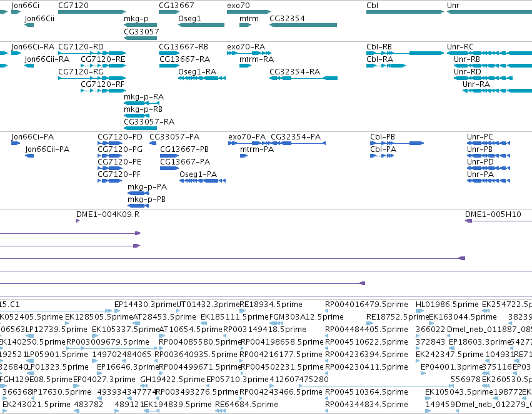Select the CG33057 gene label

141,31
